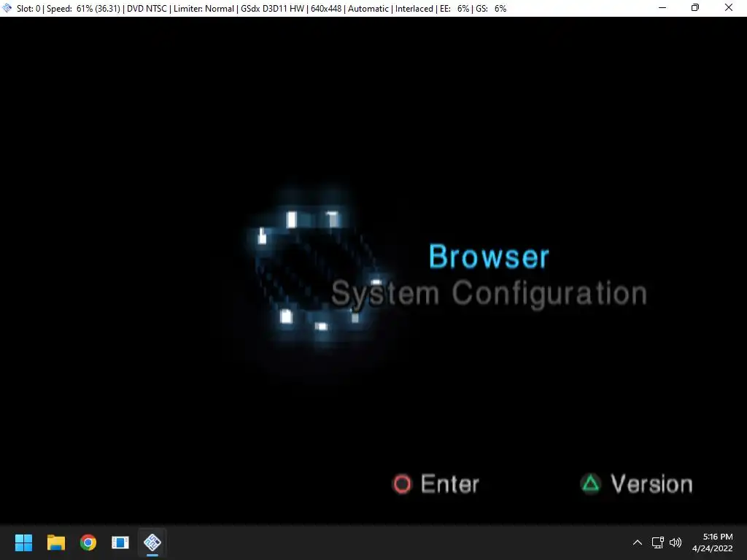The width and height of the screenshot is (747, 560).
Task: Select the Browser menu option
Action: pos(489,256)
